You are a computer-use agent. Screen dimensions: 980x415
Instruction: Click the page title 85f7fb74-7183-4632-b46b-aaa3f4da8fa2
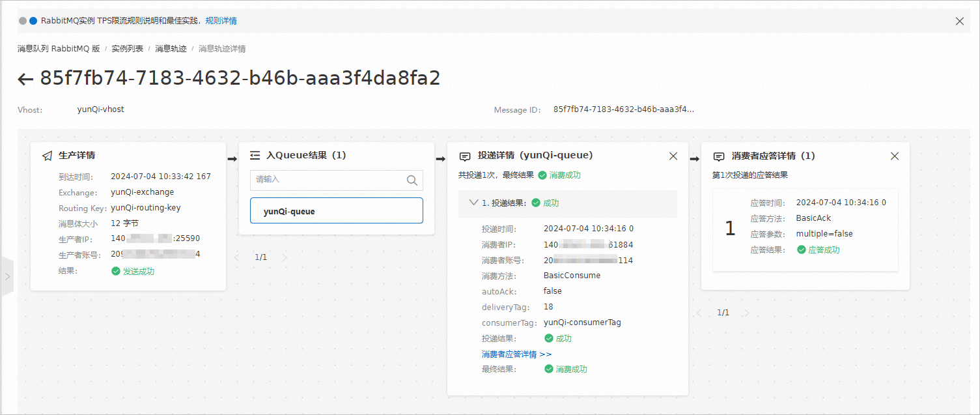tap(240, 78)
